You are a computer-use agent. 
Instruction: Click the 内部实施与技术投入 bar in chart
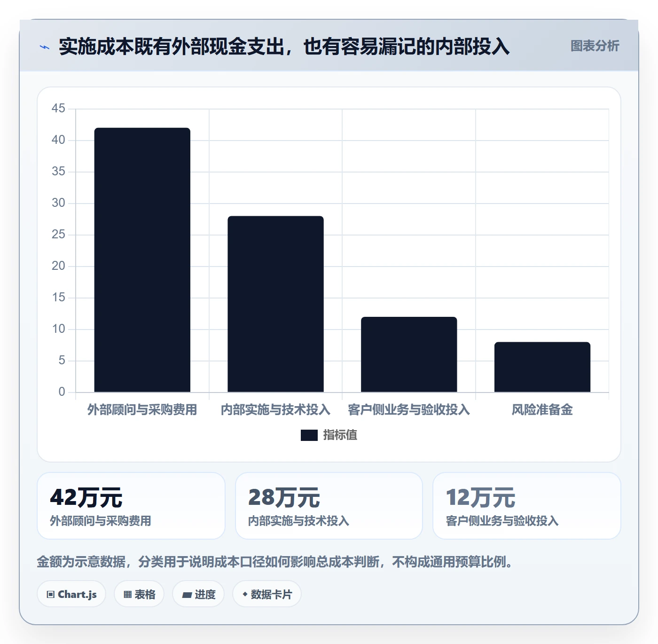[276, 304]
